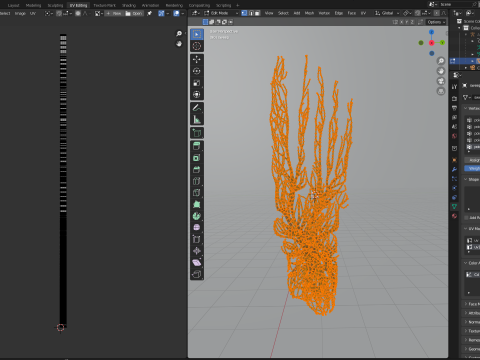Viewport: 480px width, 360px height.
Task: Open the Options dropdown in viewport
Action: pos(436,22)
